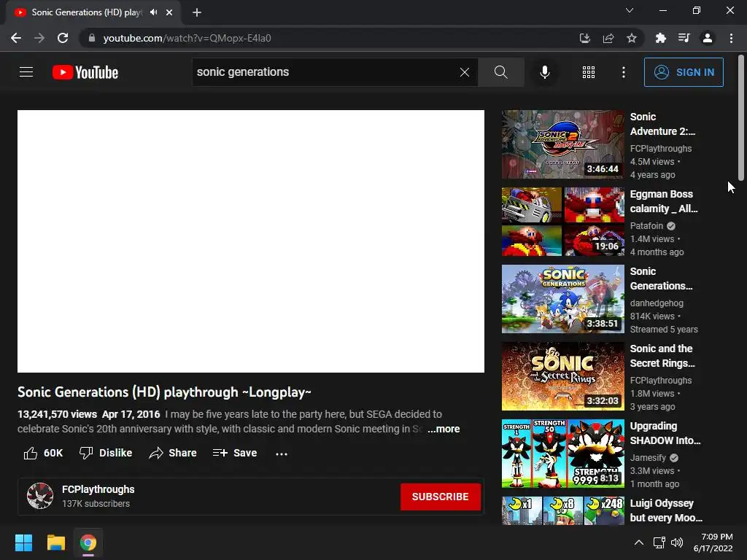
Task: Go back in browser history
Action: point(16,38)
